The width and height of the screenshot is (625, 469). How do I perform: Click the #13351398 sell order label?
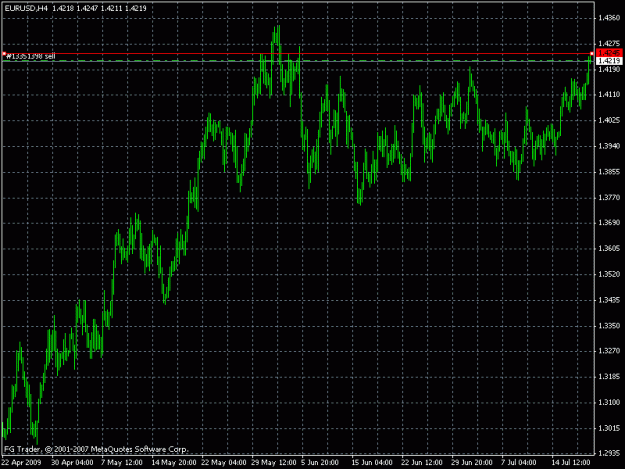point(31,57)
